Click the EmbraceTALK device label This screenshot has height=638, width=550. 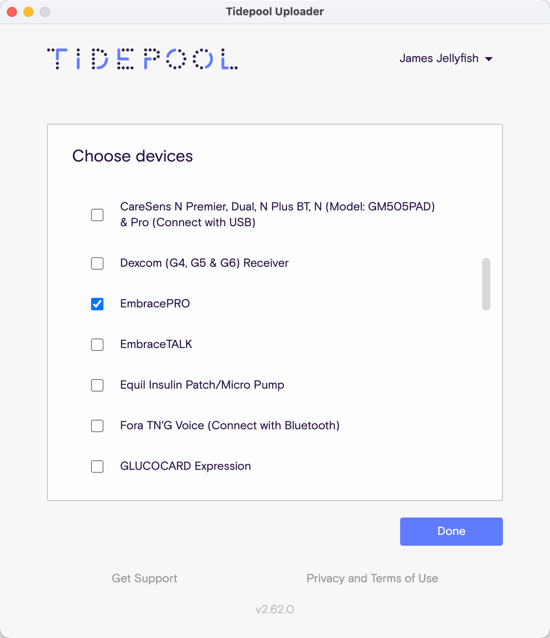tap(156, 344)
